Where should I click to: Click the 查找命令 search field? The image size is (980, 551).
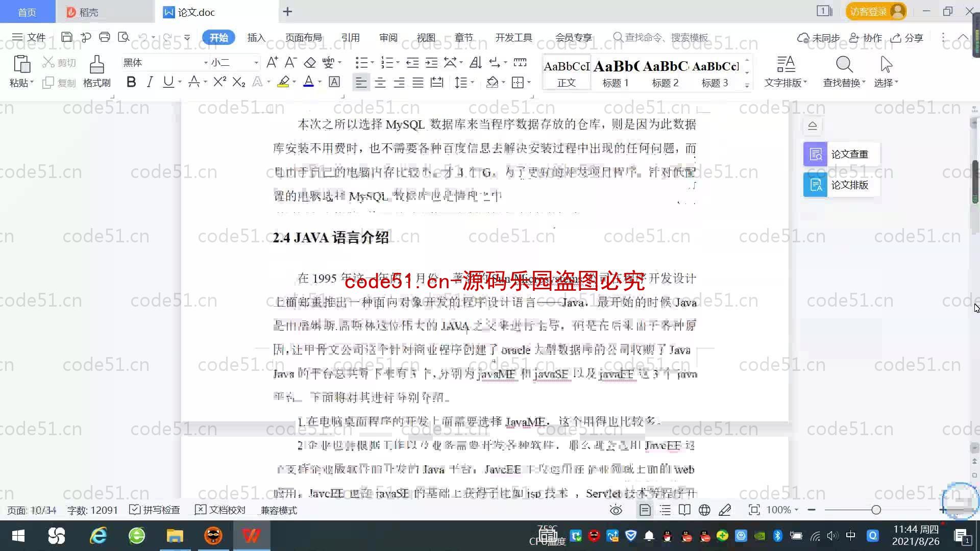[661, 37]
